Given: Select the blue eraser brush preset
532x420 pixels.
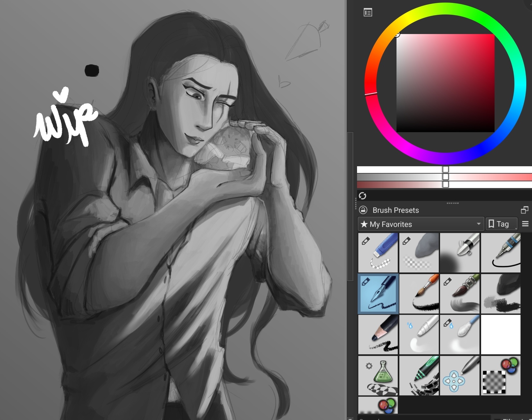Looking at the screenshot, I should coord(378,253).
